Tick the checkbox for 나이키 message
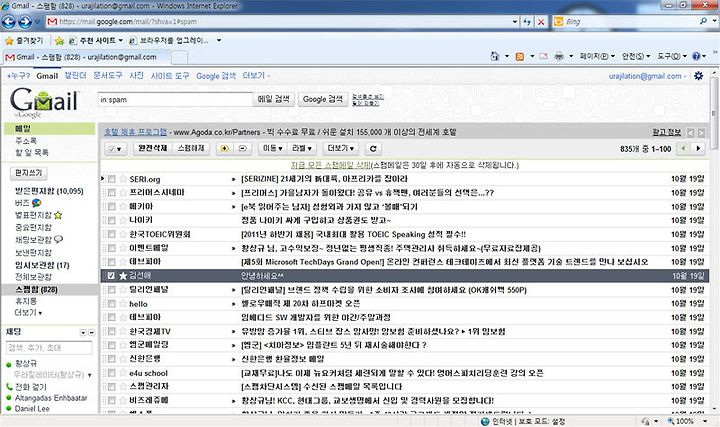 click(111, 220)
